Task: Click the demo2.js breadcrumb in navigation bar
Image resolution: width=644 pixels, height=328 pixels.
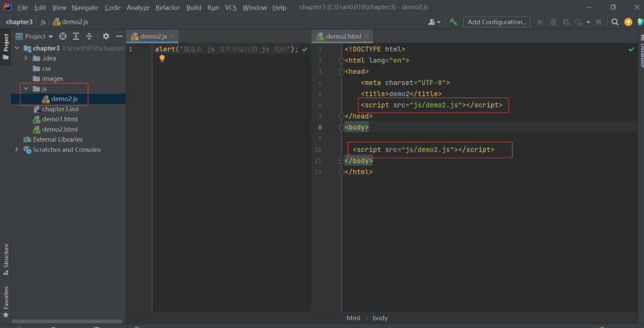Action: click(71, 22)
